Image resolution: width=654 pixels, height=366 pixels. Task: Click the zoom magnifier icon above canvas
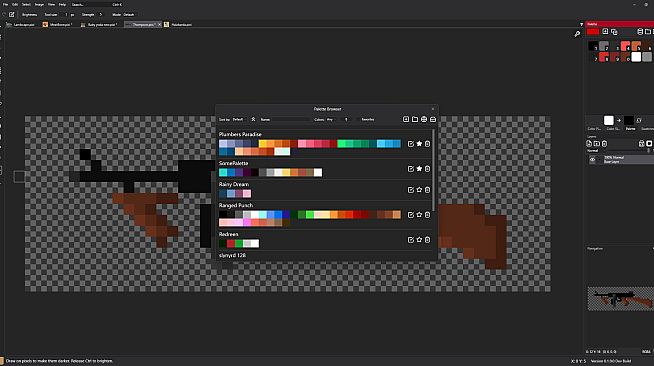click(x=577, y=34)
